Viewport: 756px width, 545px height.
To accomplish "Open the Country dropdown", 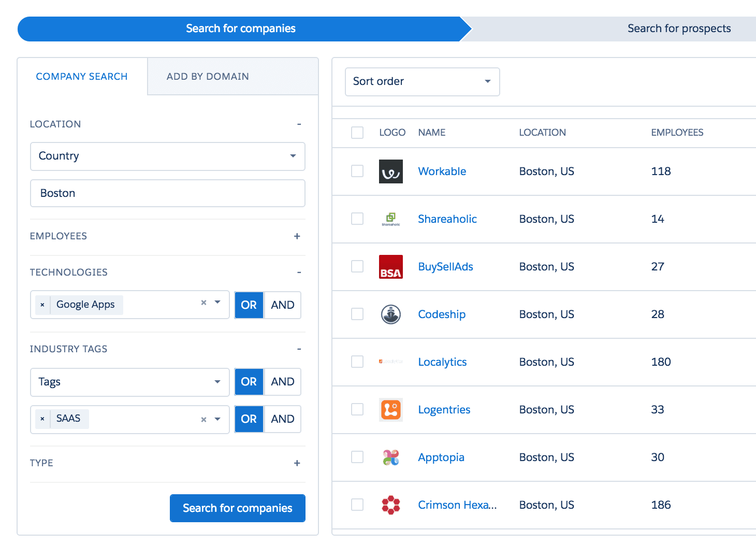I will pos(168,156).
